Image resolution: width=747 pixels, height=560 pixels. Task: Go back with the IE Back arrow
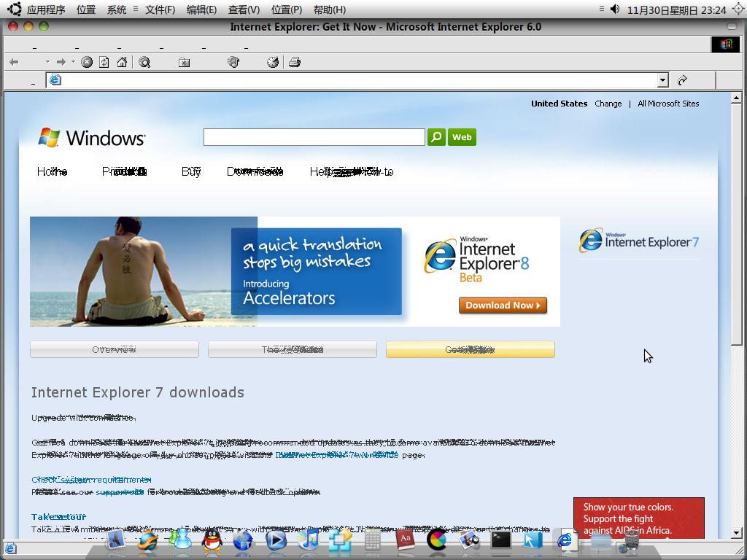tap(15, 63)
